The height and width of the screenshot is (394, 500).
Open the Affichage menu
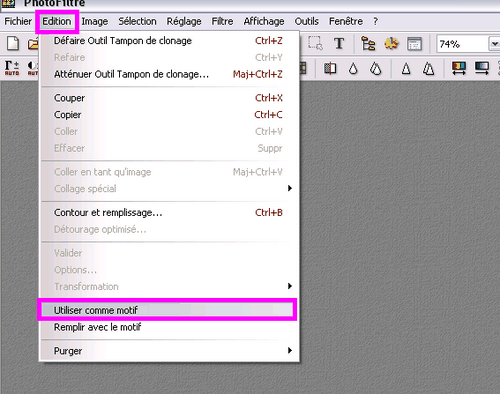coord(264,21)
